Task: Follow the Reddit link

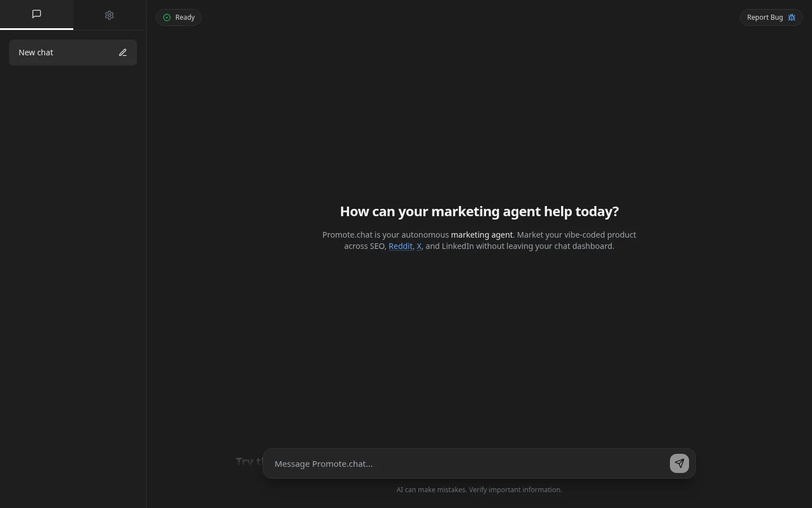Action: 400,246
